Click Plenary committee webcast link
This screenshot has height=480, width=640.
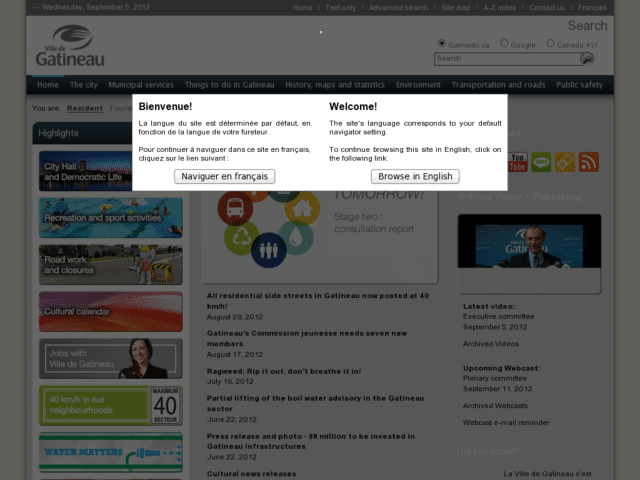[x=495, y=378]
